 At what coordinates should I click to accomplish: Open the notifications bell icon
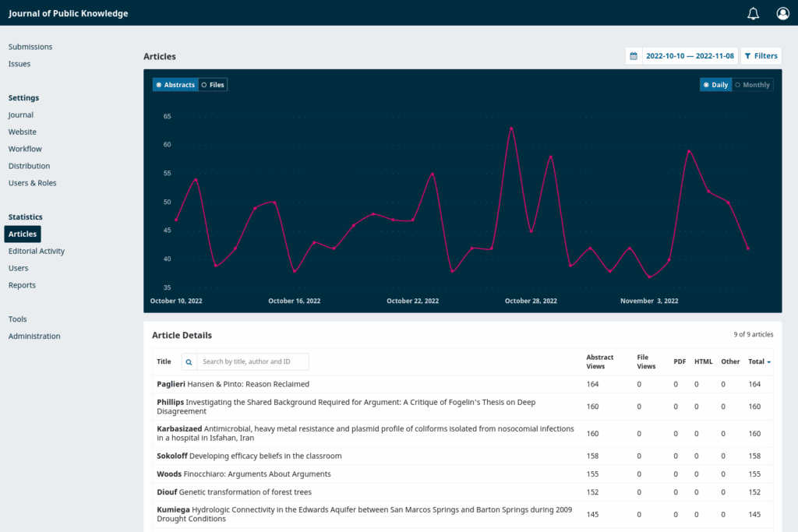click(753, 13)
